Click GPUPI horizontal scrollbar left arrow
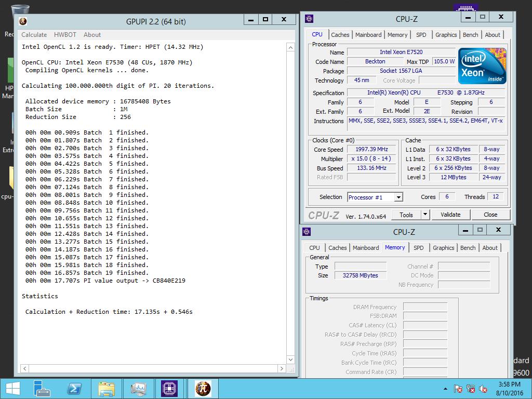The width and height of the screenshot is (532, 399). (x=24, y=368)
